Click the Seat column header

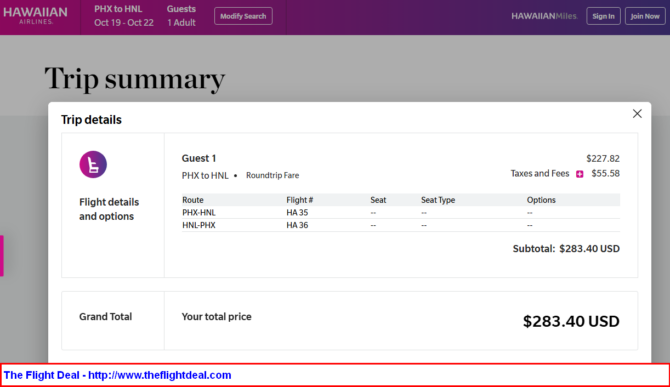378,200
